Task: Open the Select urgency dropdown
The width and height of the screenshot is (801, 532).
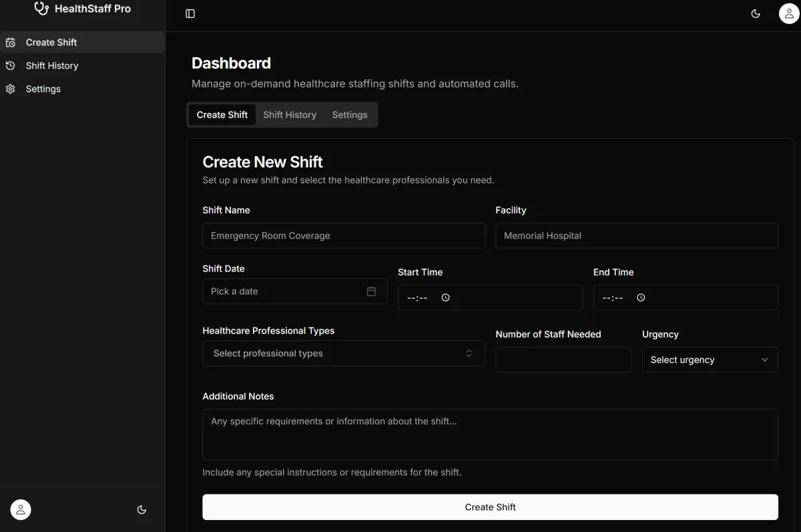Action: 710,360
